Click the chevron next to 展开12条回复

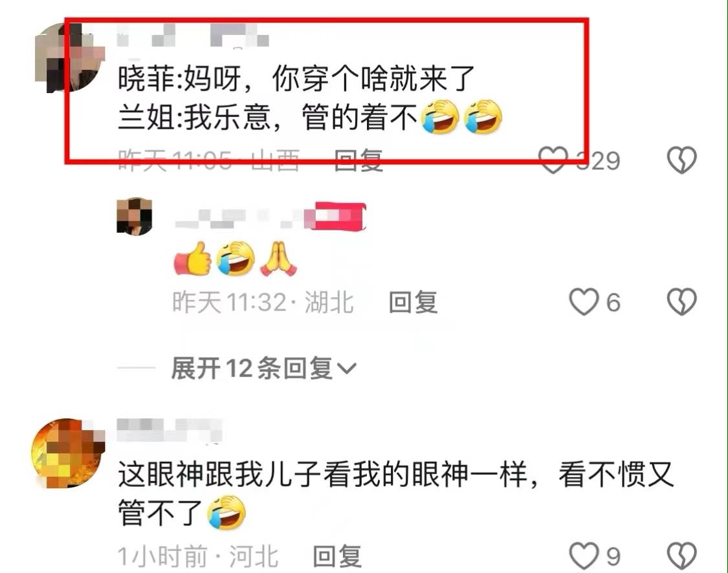click(x=346, y=369)
